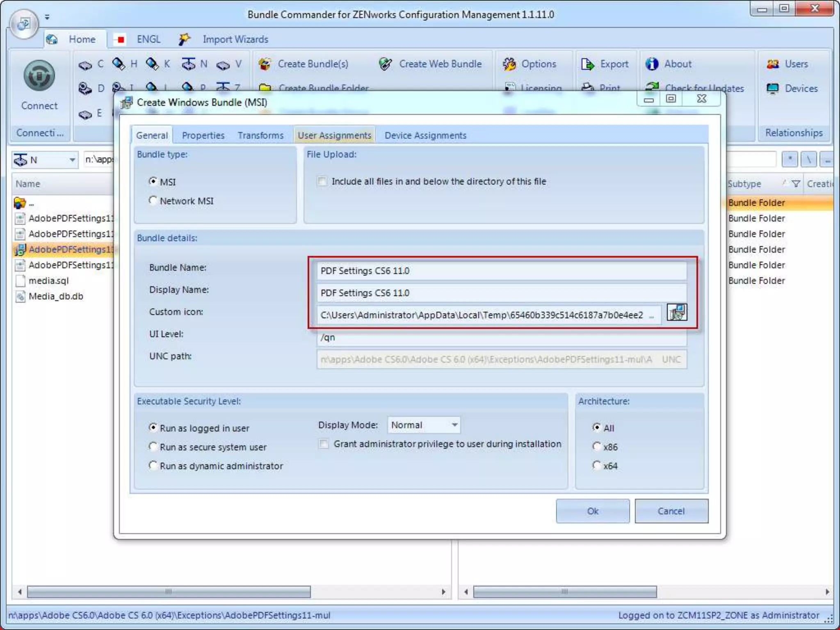Switch to the Transforms tab
This screenshot has height=630, width=840.
pyautogui.click(x=260, y=135)
